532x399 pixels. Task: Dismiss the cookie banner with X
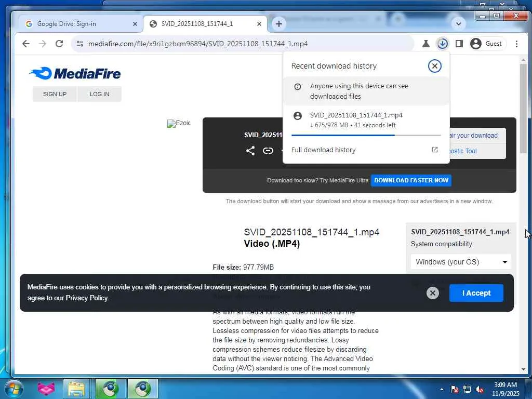433,293
